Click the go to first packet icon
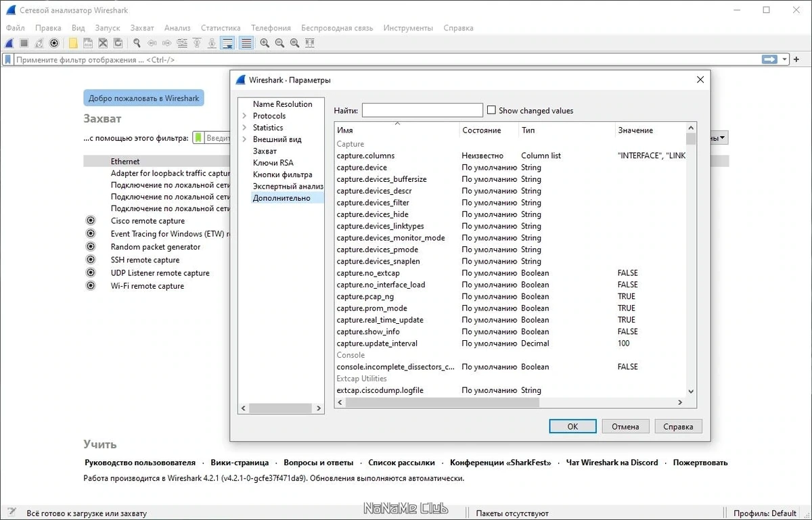The image size is (812, 520). (197, 43)
